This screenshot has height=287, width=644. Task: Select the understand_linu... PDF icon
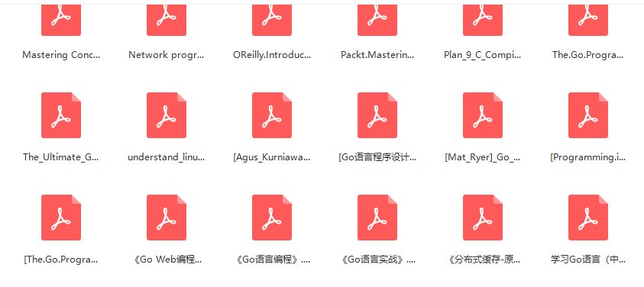[167, 115]
